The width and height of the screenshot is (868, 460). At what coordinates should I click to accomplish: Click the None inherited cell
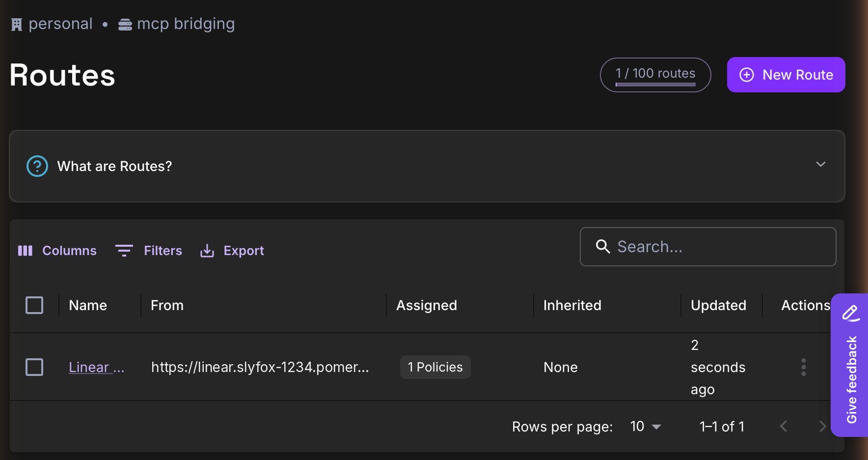(x=561, y=367)
